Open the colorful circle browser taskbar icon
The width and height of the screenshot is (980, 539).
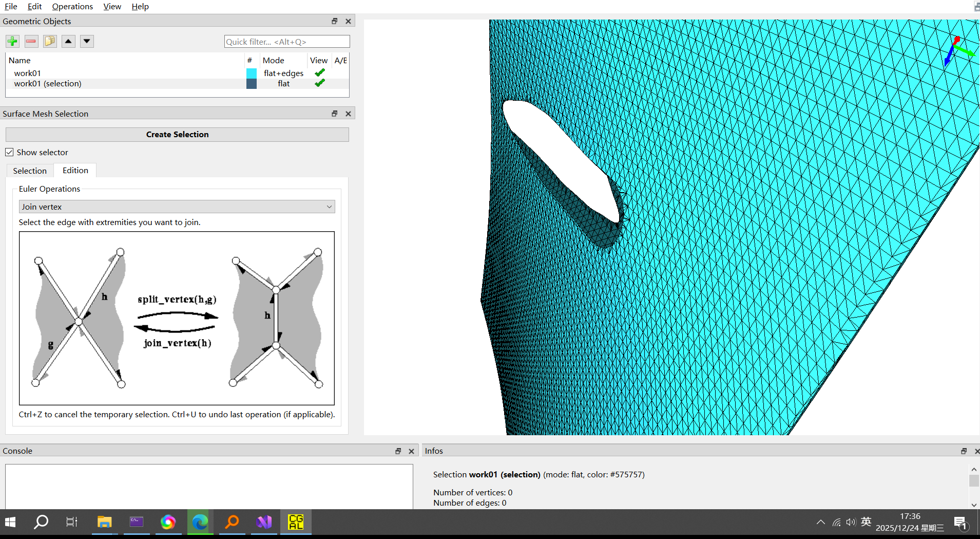point(168,522)
